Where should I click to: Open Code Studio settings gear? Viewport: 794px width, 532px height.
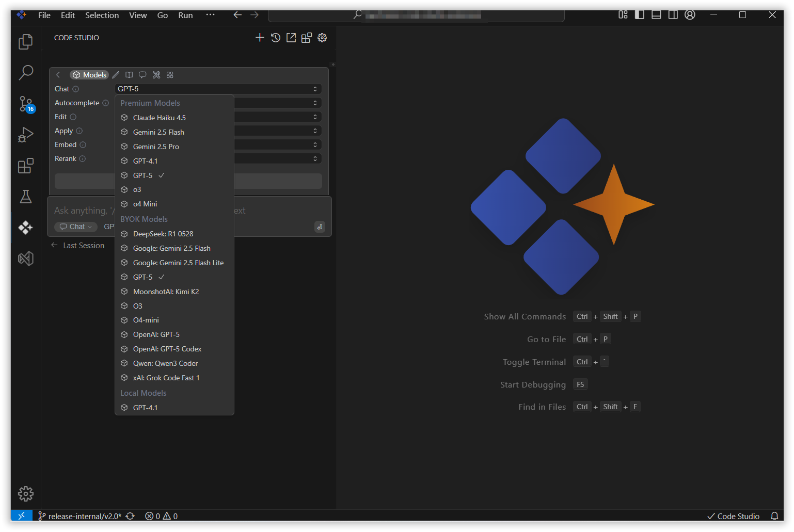[322, 38]
